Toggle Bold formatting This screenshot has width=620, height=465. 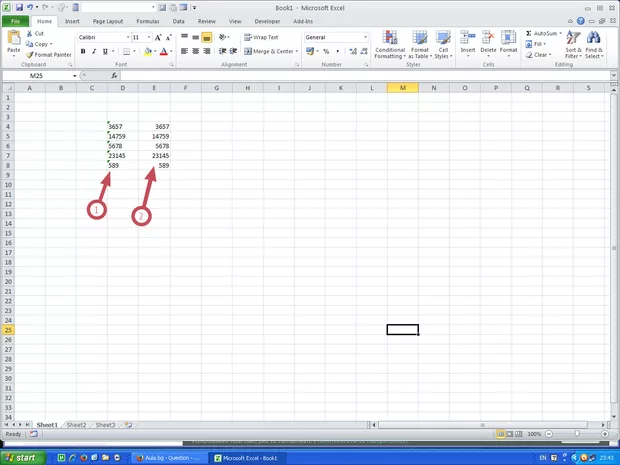tap(82, 51)
